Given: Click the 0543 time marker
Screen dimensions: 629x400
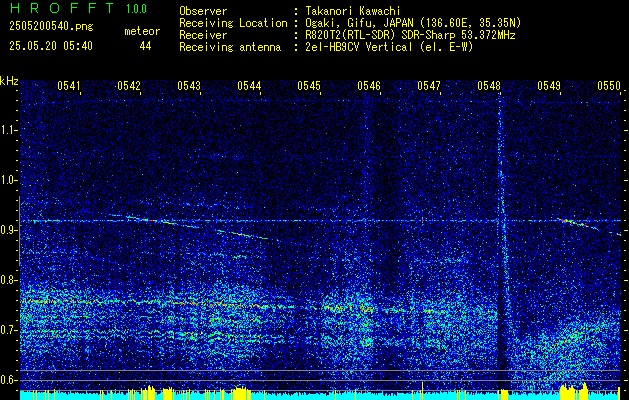Looking at the screenshot, I should tap(189, 85).
